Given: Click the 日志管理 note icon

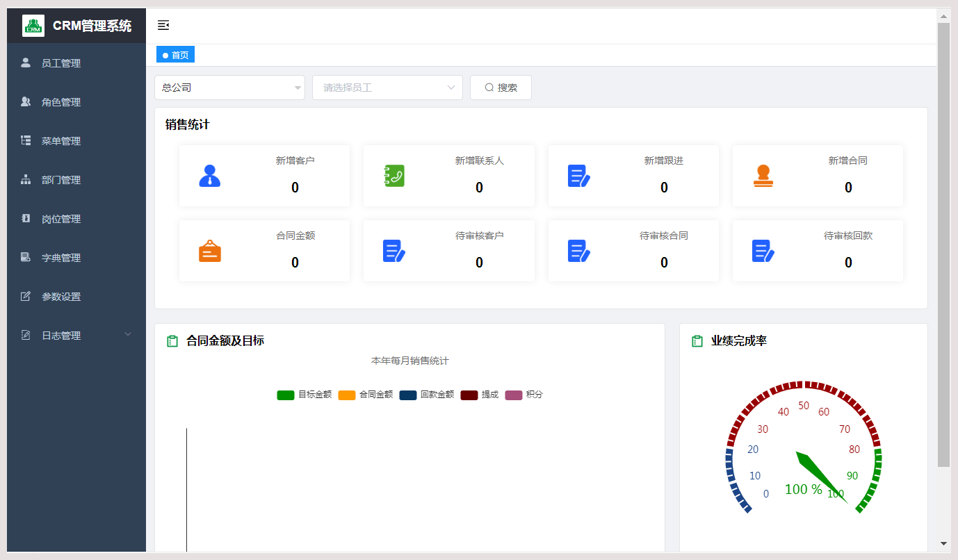Looking at the screenshot, I should point(26,336).
